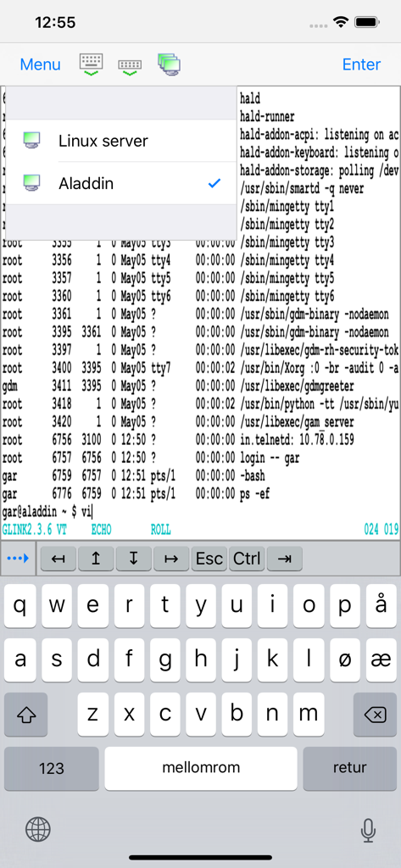The image size is (401, 868).
Task: Switch to the 123 numeric keyboard
Action: 52,768
